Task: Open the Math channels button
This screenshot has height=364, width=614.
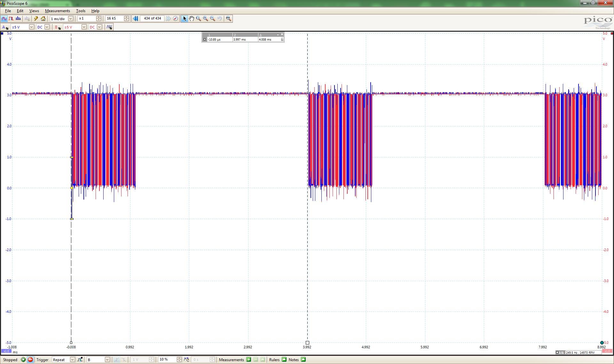Action: (109, 27)
